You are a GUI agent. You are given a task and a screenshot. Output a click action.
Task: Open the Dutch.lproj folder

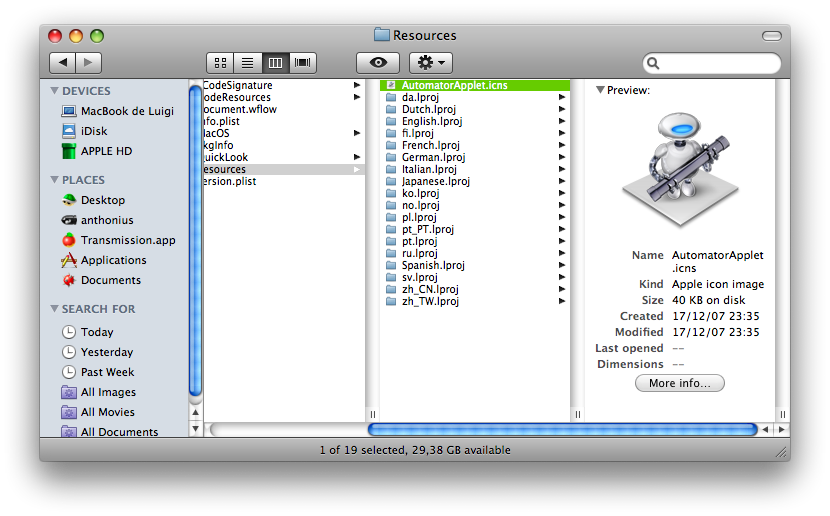[x=475, y=109]
